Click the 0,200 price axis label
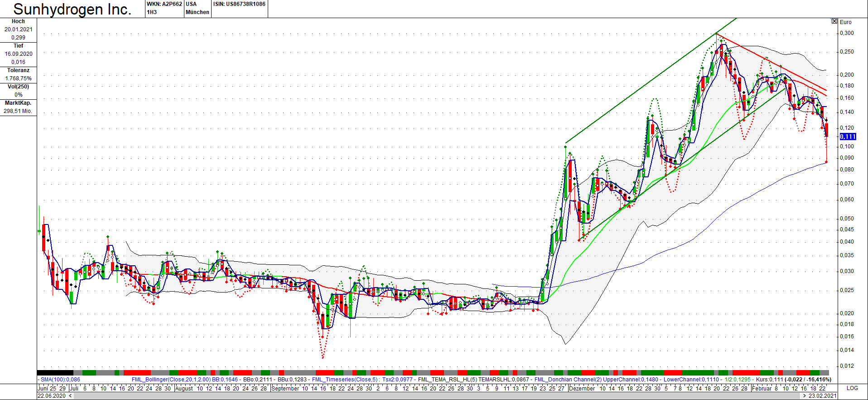The height and width of the screenshot is (400, 868). (847, 75)
